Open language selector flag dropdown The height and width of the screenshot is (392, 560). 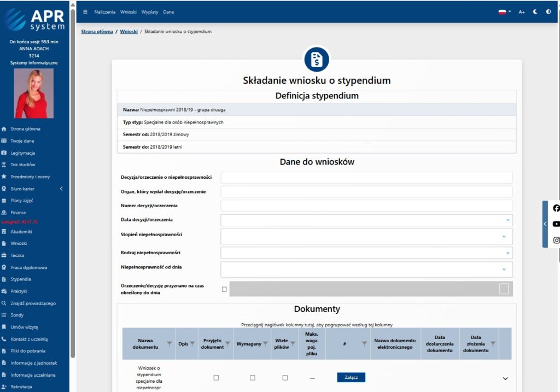(504, 11)
